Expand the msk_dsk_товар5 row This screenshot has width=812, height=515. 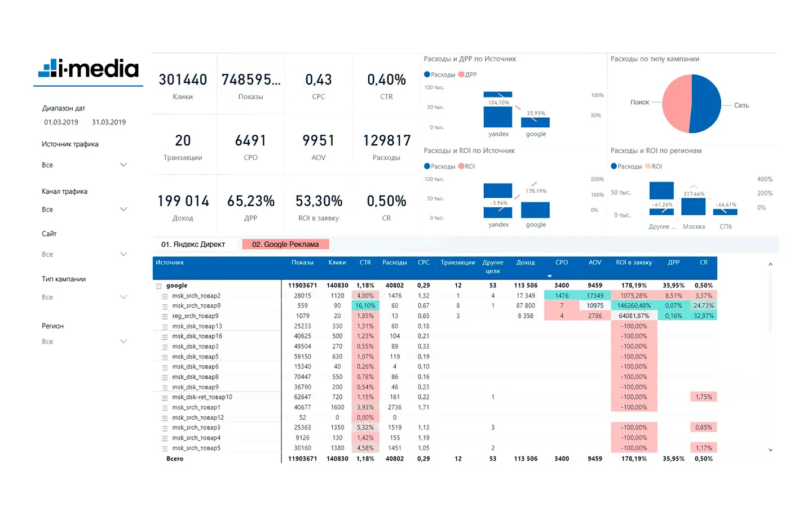tap(165, 357)
